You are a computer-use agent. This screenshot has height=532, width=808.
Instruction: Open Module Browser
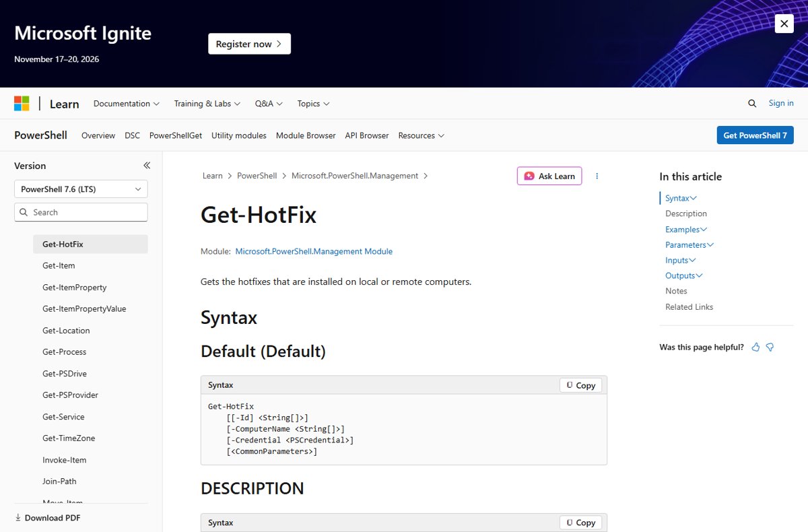(x=306, y=135)
